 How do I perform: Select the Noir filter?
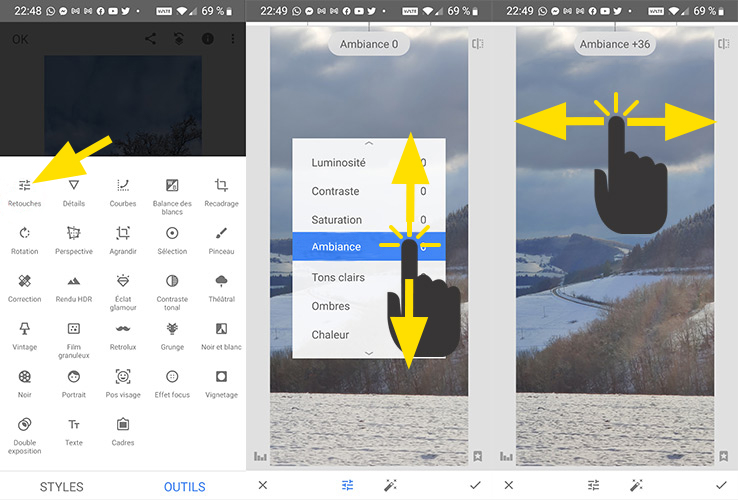24,384
